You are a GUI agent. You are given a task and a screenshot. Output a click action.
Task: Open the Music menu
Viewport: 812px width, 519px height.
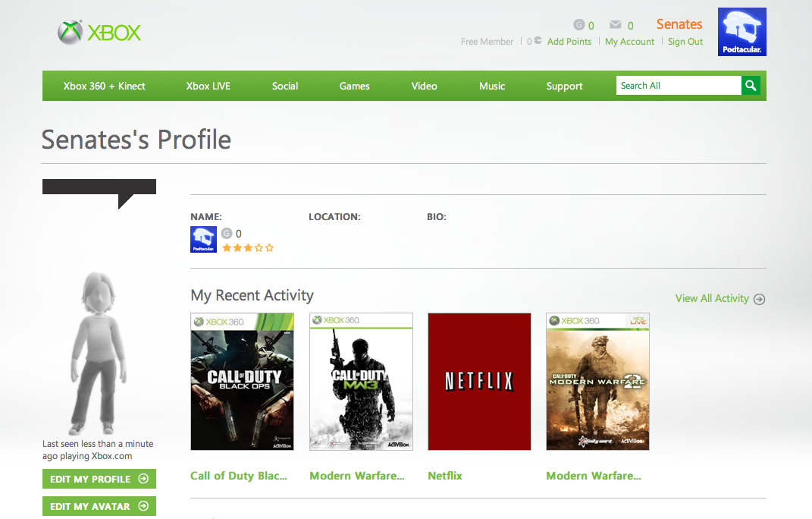tap(492, 86)
